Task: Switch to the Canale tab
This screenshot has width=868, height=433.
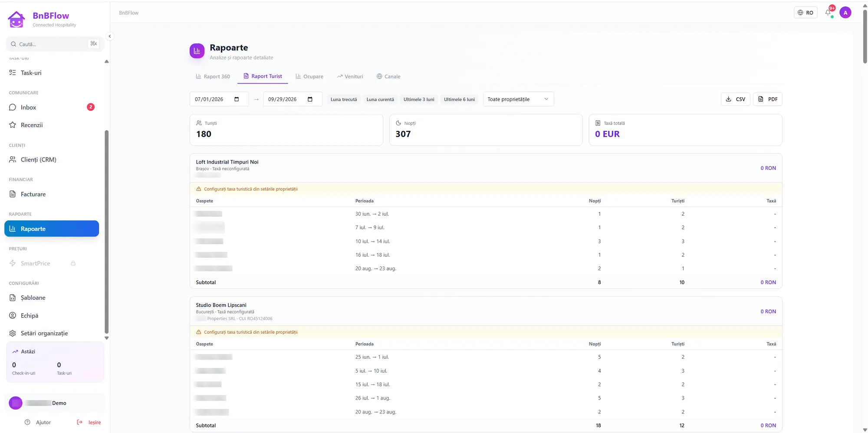Action: pyautogui.click(x=388, y=76)
